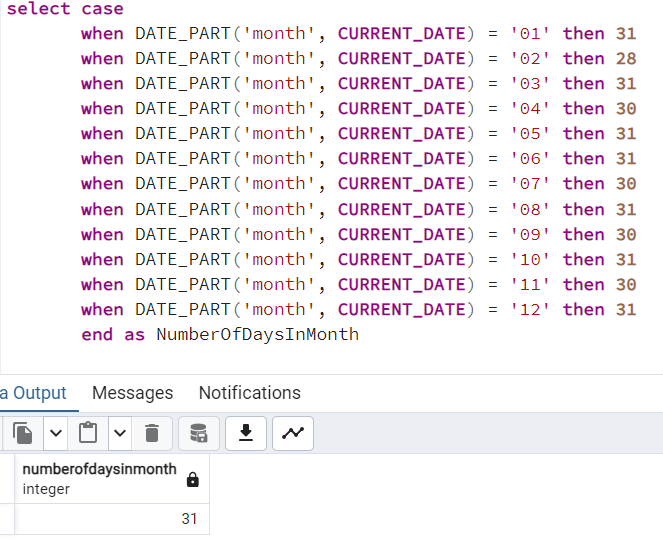Viewport: 663px width, 542px height.
Task: Click the value 28 on the '02' line
Action: point(626,59)
